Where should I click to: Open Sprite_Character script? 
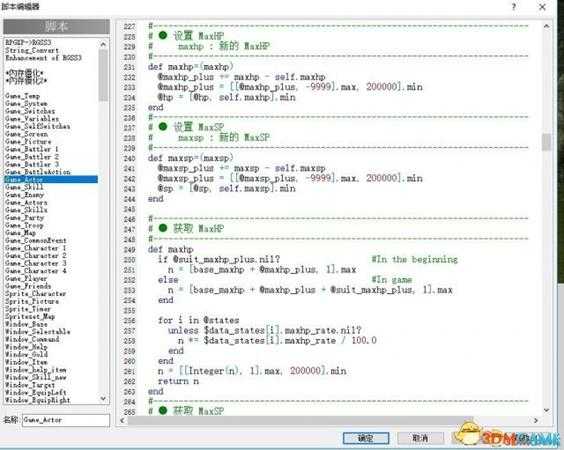click(x=35, y=294)
